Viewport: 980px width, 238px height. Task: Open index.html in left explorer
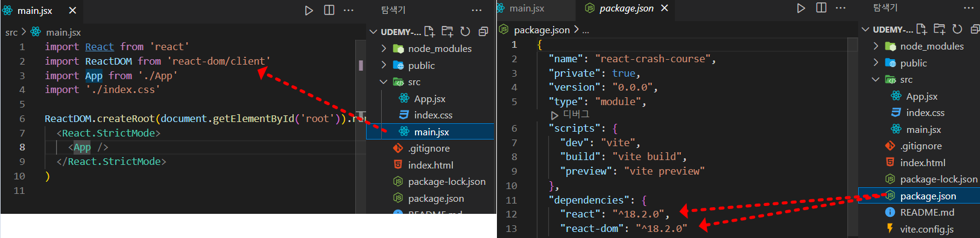coord(431,165)
